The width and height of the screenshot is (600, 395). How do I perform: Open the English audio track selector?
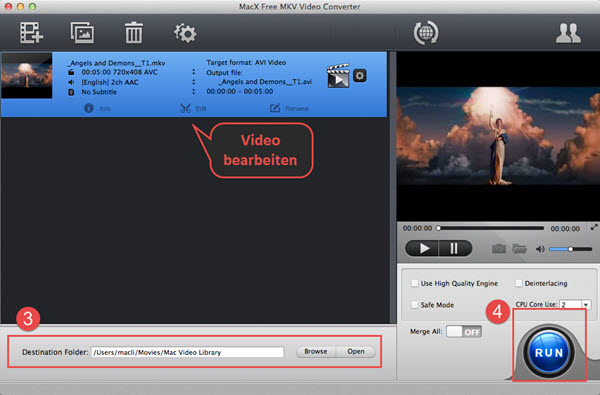(x=194, y=82)
